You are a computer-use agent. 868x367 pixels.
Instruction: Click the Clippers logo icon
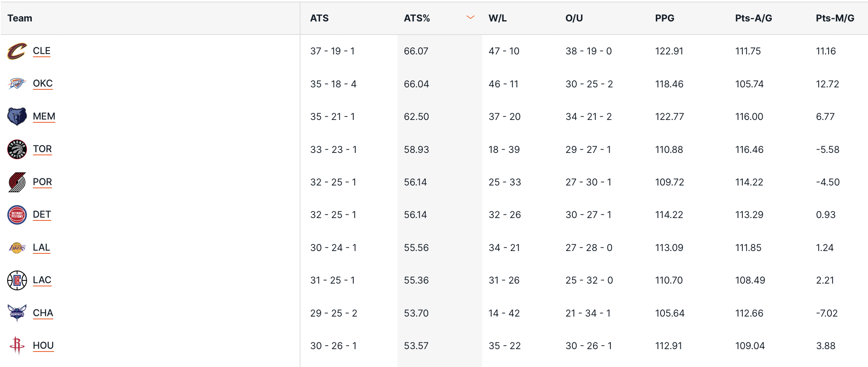coord(17,280)
